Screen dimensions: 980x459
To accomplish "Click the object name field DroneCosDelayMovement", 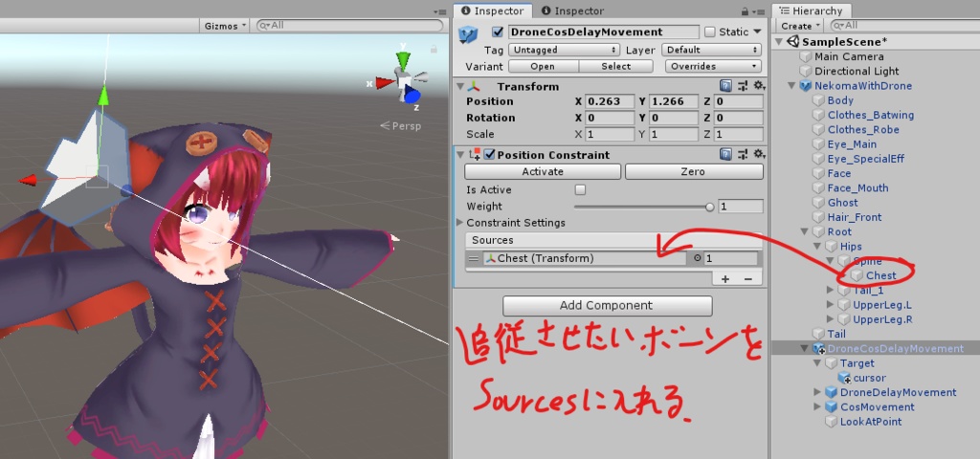I will click(603, 32).
